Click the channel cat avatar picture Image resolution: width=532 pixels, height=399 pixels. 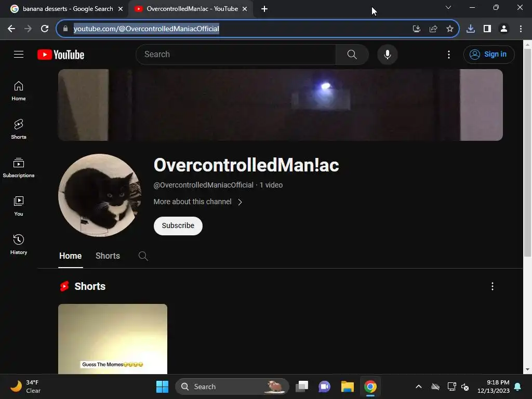pyautogui.click(x=100, y=195)
